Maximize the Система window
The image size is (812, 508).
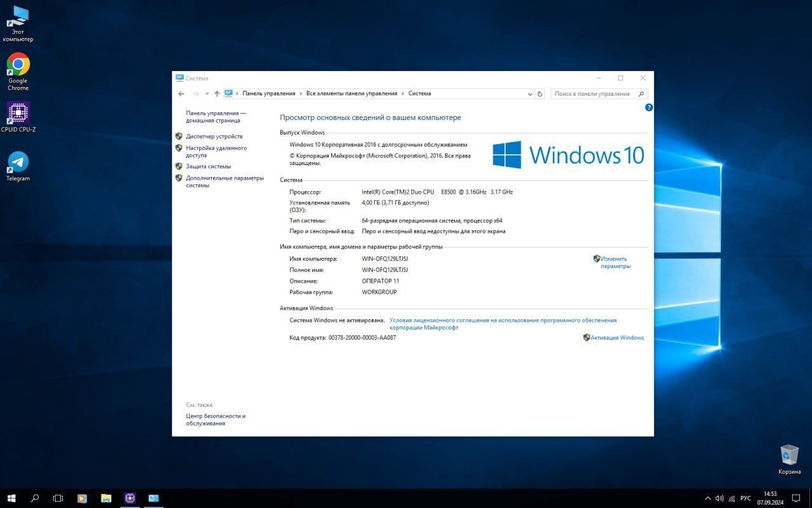click(x=620, y=78)
